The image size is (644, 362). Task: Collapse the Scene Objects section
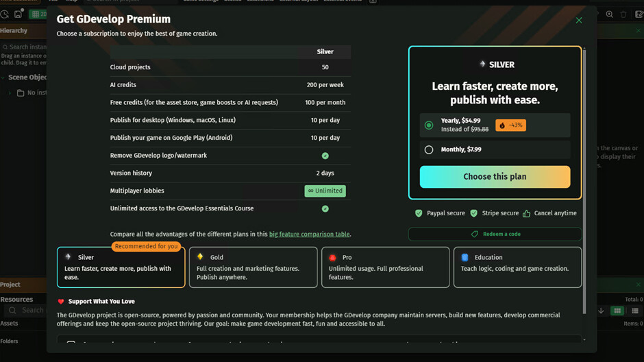(x=3, y=77)
